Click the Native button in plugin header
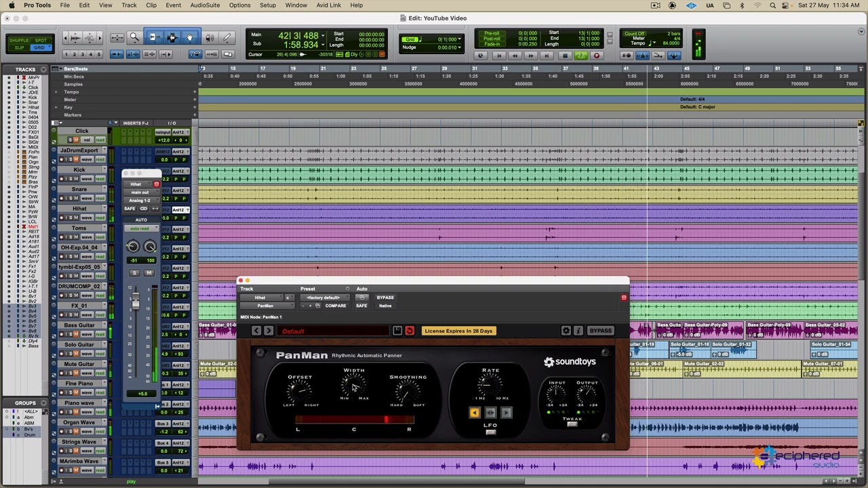Image resolution: width=868 pixels, height=488 pixels. click(x=385, y=306)
